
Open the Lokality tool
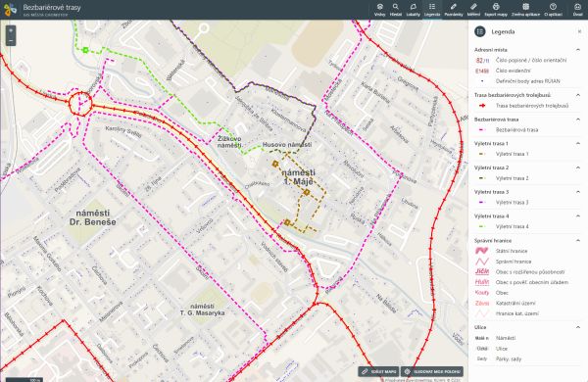414,10
